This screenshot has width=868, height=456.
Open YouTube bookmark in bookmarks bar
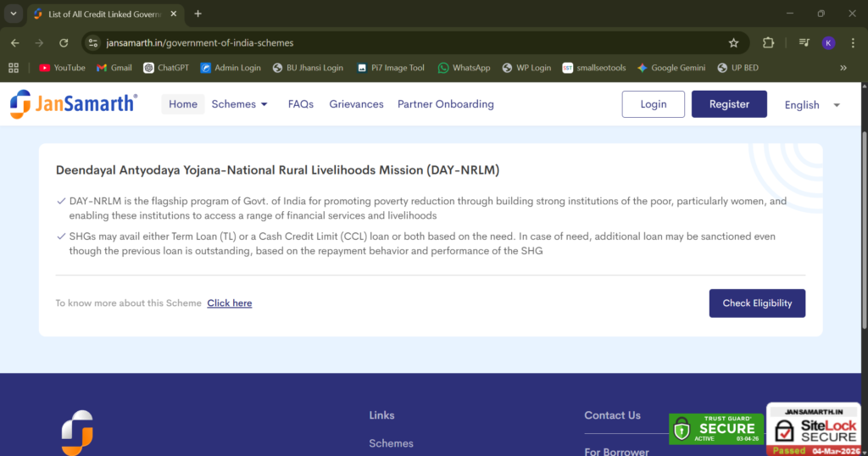[62, 68]
